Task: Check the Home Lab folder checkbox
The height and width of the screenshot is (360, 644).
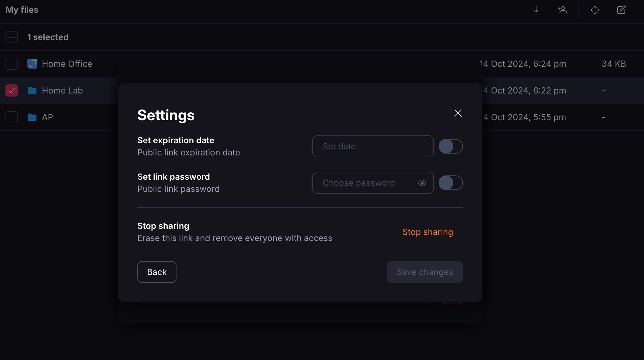Action: [x=12, y=90]
